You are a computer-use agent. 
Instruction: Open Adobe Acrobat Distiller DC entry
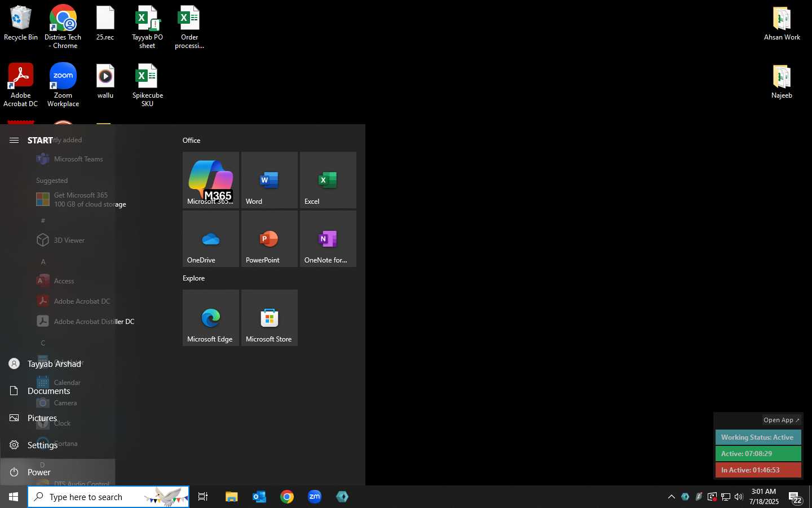click(85, 322)
